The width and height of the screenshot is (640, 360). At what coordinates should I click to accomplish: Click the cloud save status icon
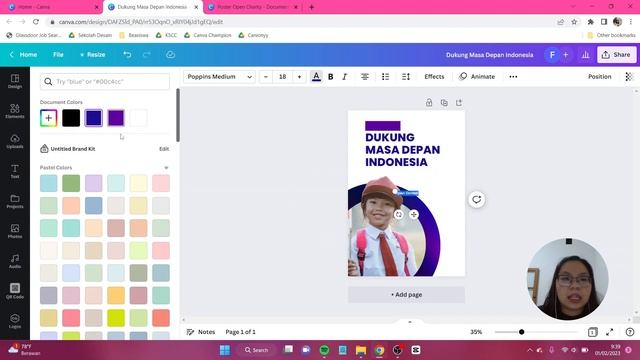170,55
